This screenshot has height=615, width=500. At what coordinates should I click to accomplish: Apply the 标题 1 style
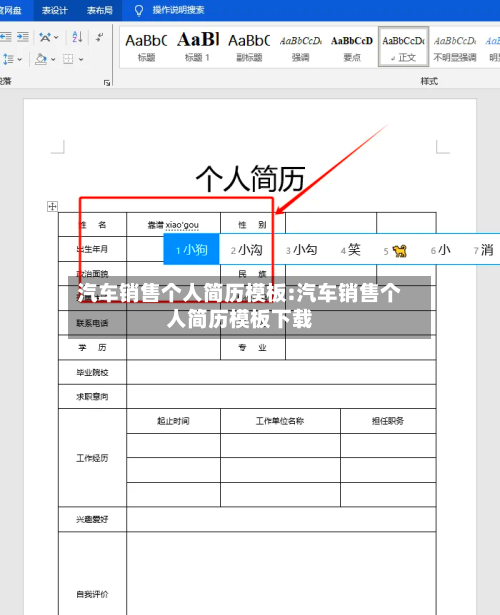point(197,47)
